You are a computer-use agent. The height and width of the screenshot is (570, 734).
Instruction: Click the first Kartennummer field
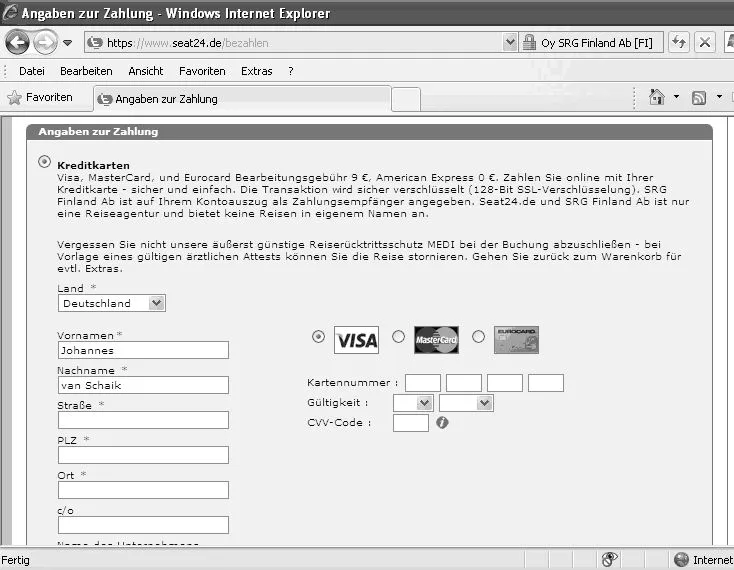[x=423, y=383]
